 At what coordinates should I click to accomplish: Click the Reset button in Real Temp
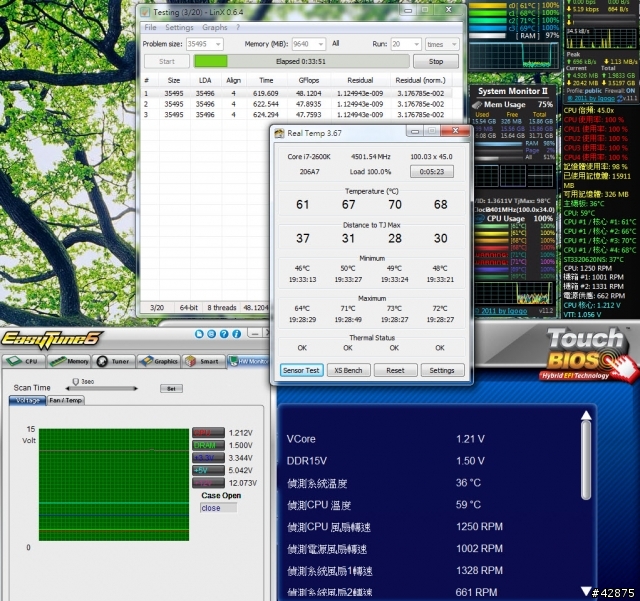pos(395,370)
